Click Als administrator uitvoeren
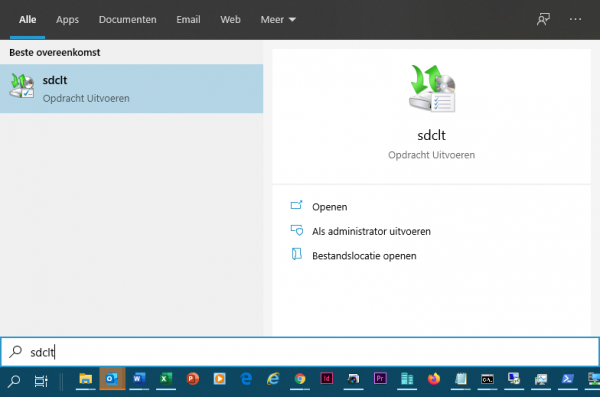 (x=371, y=231)
